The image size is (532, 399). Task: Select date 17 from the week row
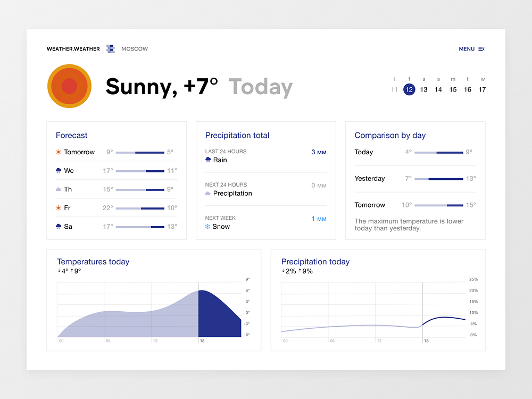click(482, 89)
